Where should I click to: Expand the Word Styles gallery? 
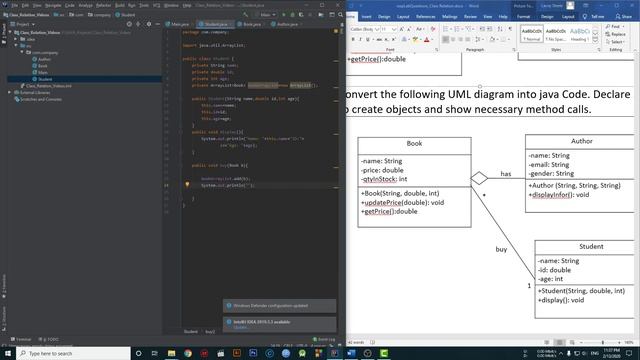tap(595, 41)
